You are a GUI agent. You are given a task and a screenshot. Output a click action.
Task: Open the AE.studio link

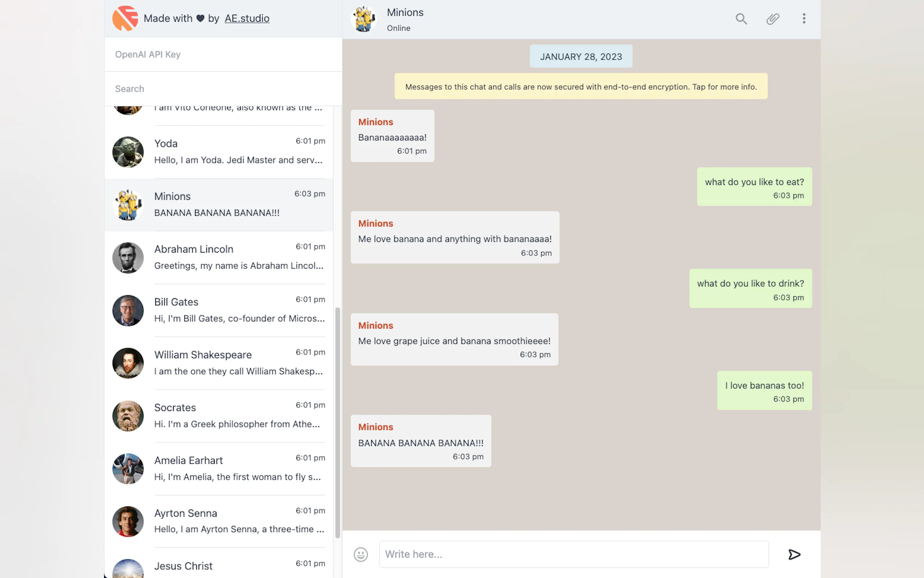coord(247,18)
